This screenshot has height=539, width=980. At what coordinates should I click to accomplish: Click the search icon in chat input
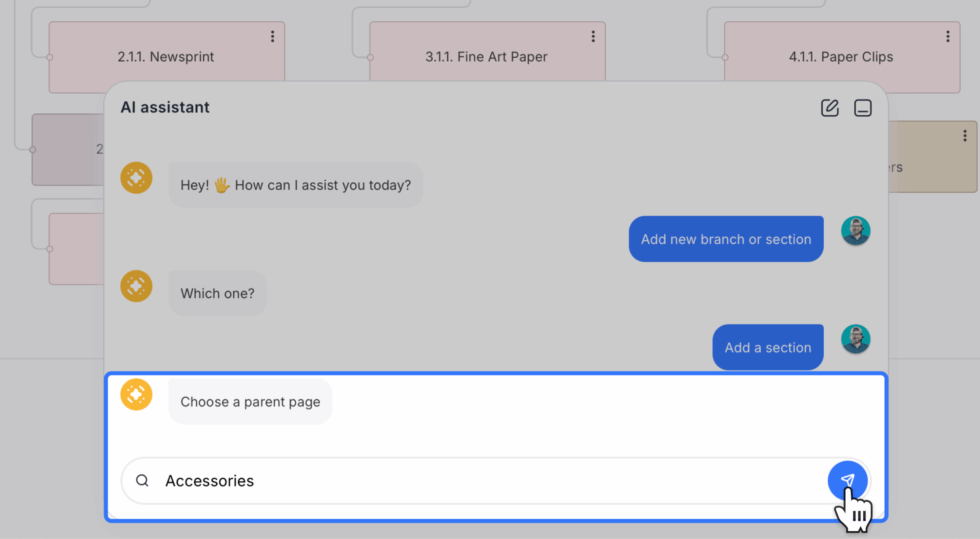pos(142,480)
